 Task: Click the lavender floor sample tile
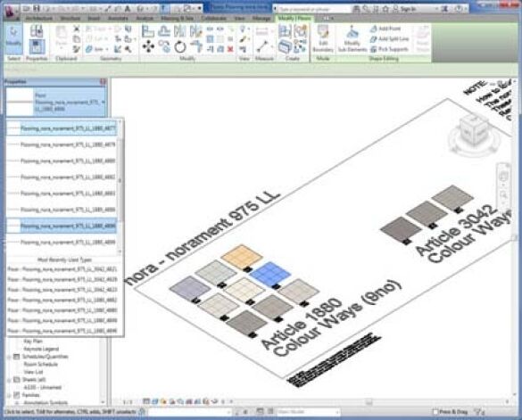pos(189,288)
